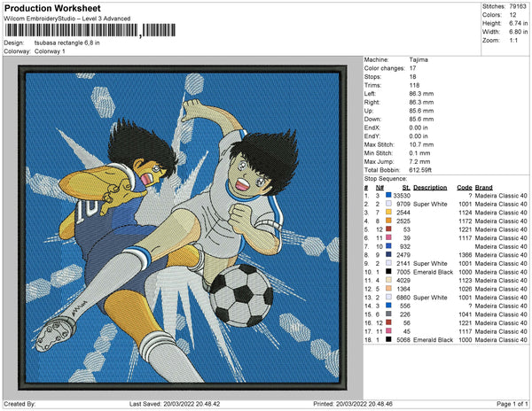Click the 'Description' column header

[430, 188]
